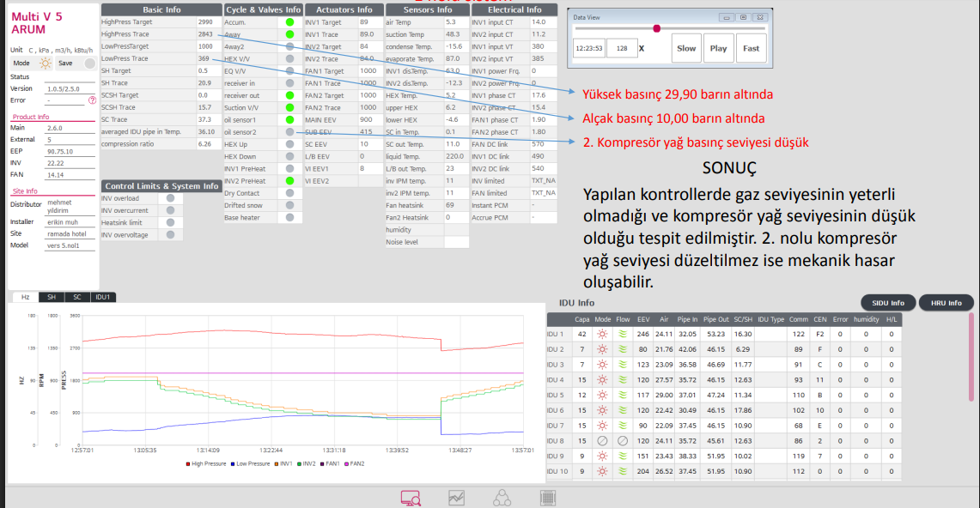Toggle the oil sensor2 indicator
The height and width of the screenshot is (508, 980).
tap(290, 132)
